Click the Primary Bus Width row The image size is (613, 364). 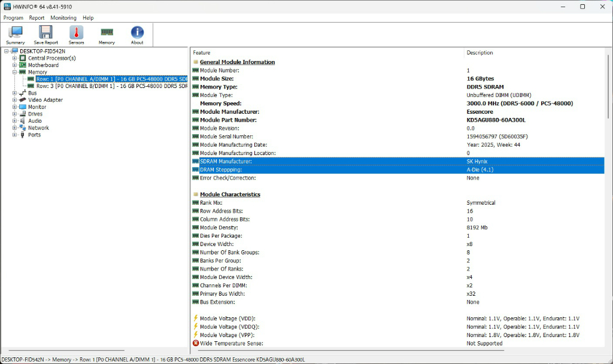(x=398, y=293)
